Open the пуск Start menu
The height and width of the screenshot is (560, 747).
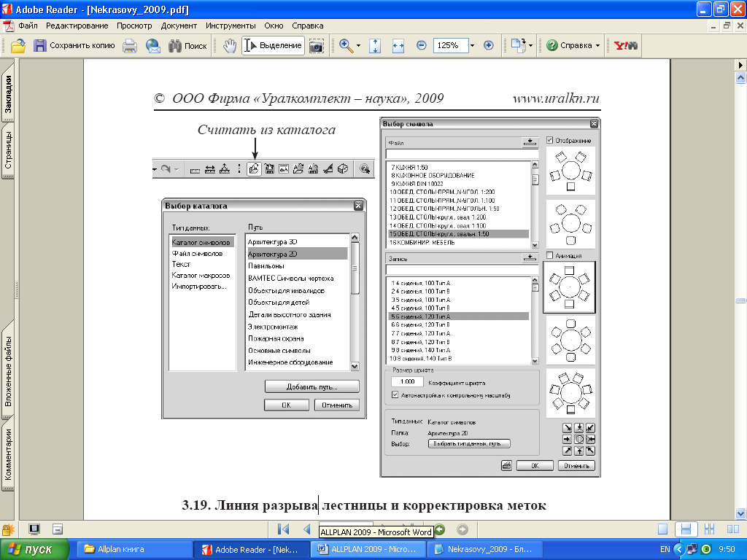click(x=34, y=550)
